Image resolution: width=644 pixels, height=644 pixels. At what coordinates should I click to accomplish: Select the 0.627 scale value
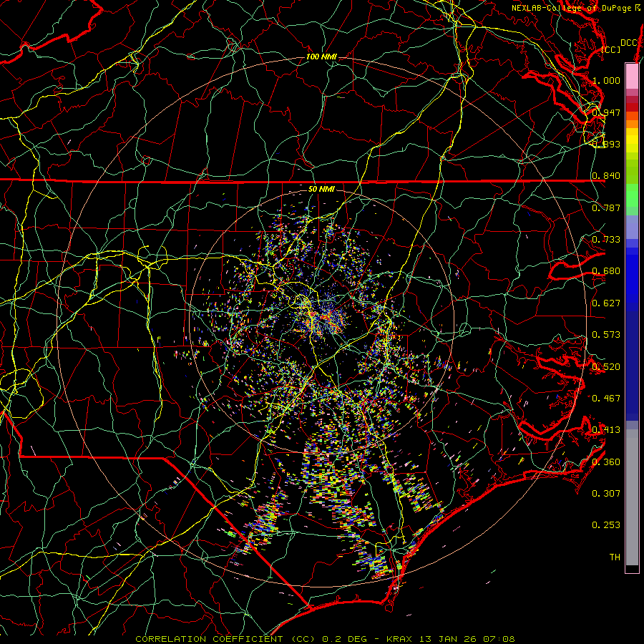coord(606,303)
